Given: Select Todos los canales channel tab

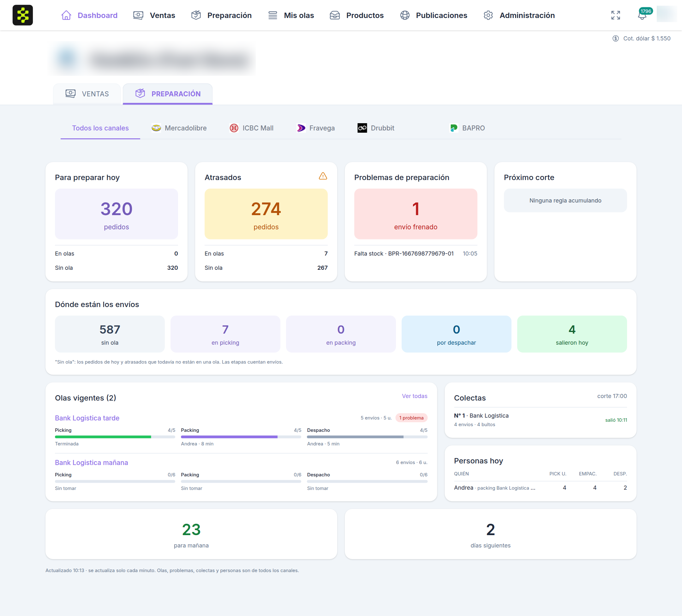Looking at the screenshot, I should point(100,128).
